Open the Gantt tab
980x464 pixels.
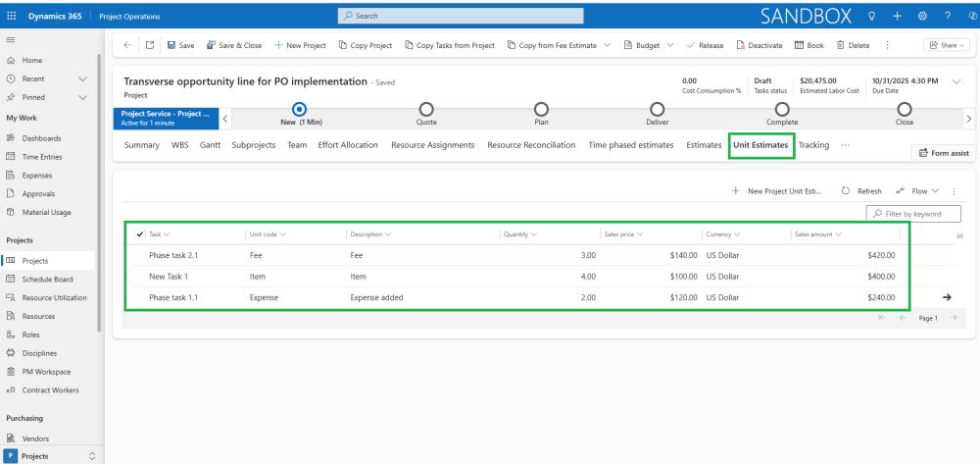[210, 145]
